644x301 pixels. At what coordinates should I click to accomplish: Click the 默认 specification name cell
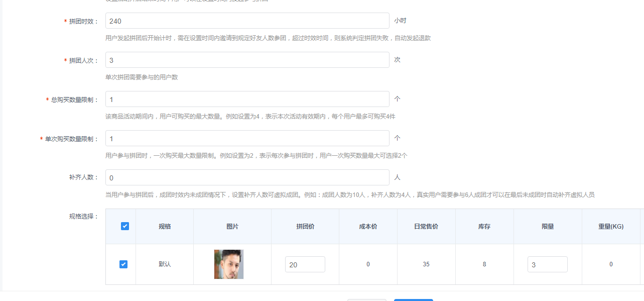click(165, 264)
